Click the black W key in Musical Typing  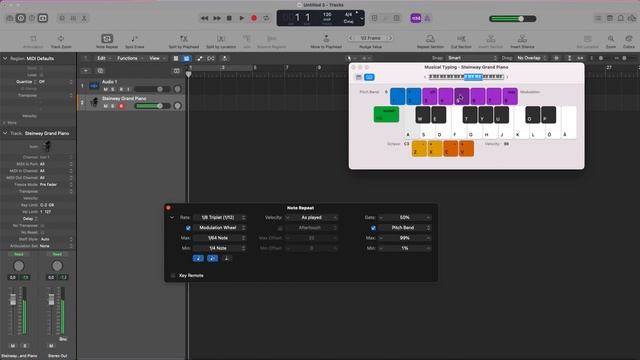(422, 115)
